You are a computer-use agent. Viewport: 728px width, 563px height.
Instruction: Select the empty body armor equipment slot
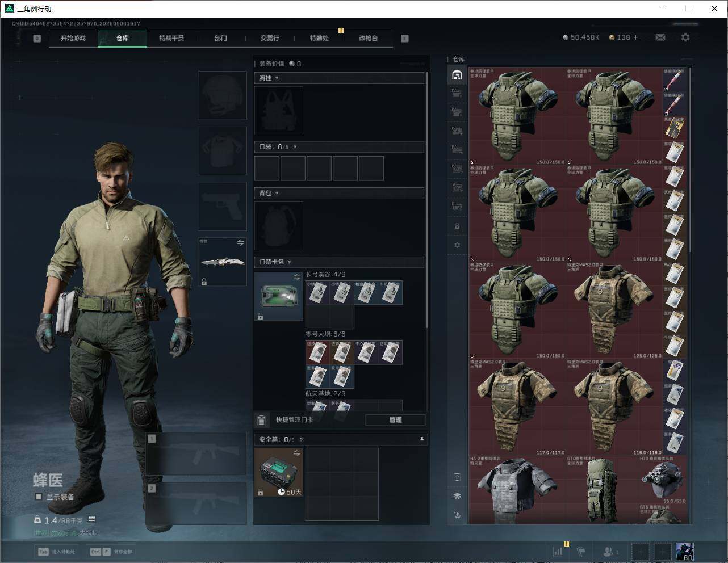pos(222,150)
